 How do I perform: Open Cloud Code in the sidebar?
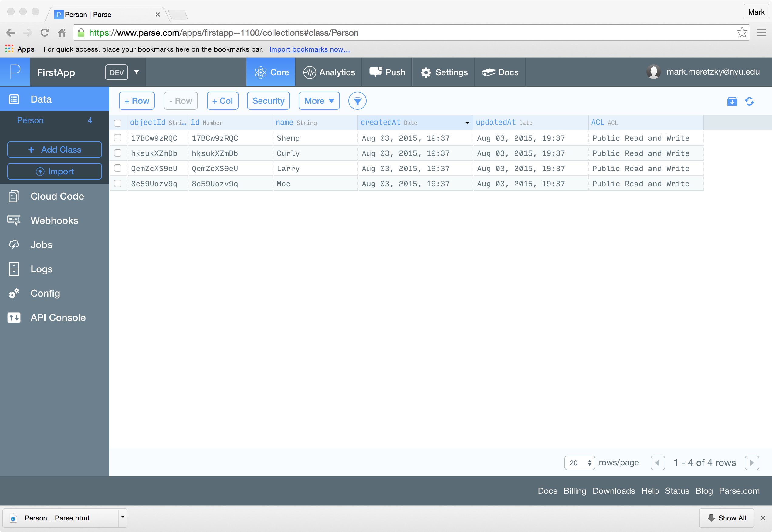54,196
